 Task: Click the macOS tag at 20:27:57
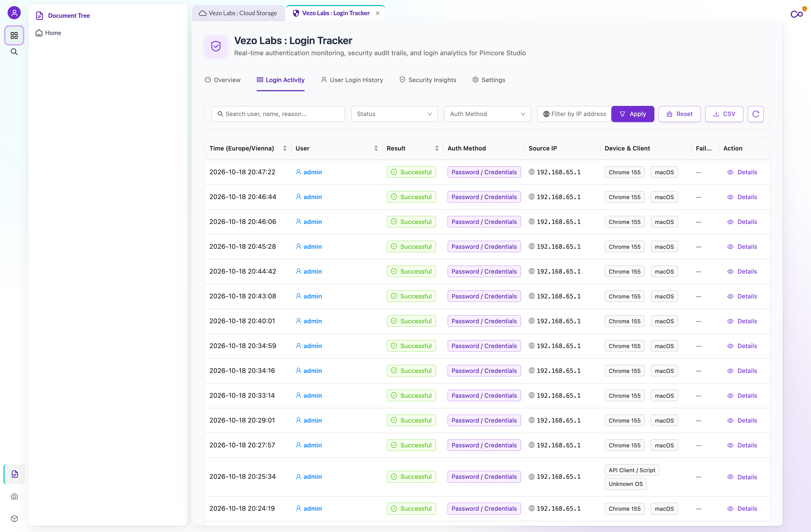tap(664, 445)
